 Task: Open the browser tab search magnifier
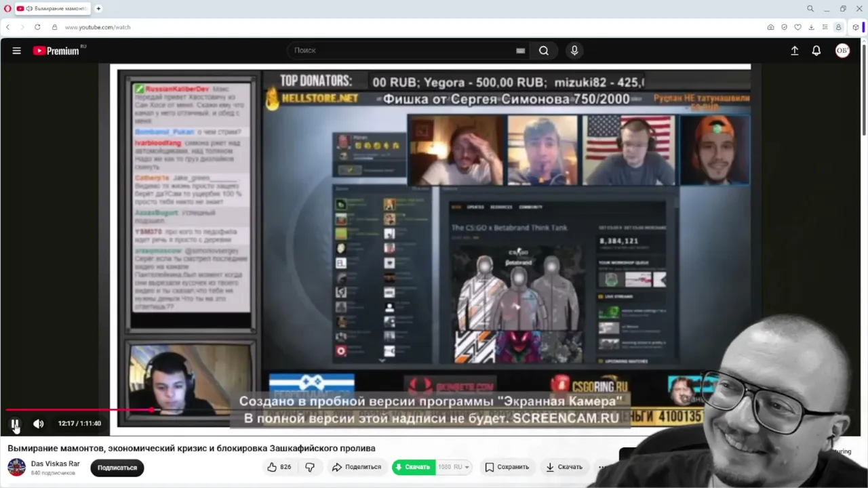pos(810,9)
